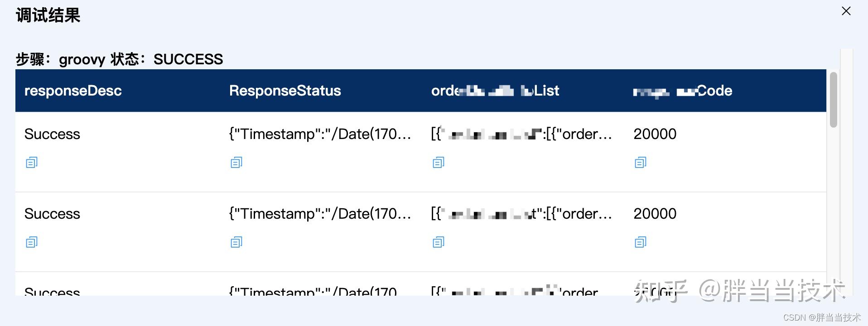This screenshot has width=868, height=326.
Task: Close the debug result dialog
Action: 846,11
